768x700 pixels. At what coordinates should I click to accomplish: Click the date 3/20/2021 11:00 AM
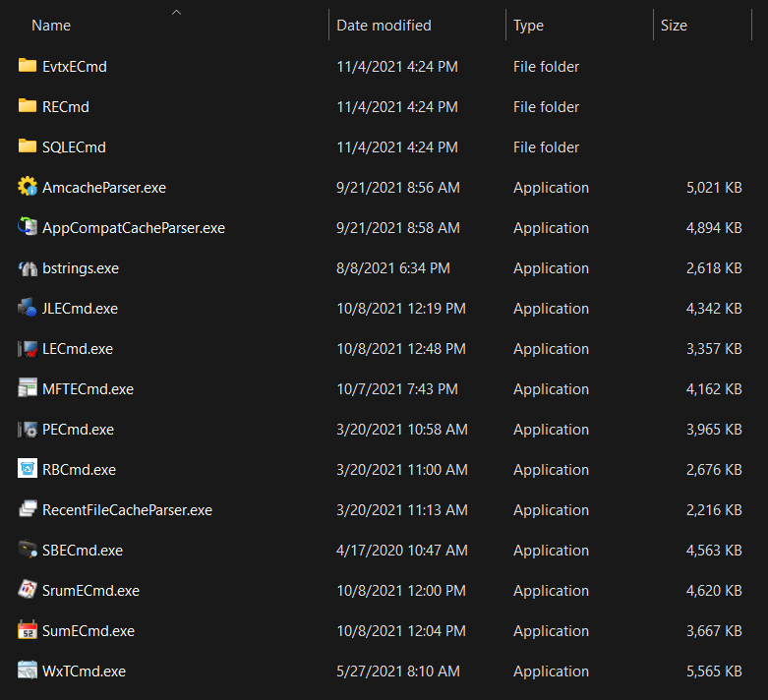(x=402, y=470)
